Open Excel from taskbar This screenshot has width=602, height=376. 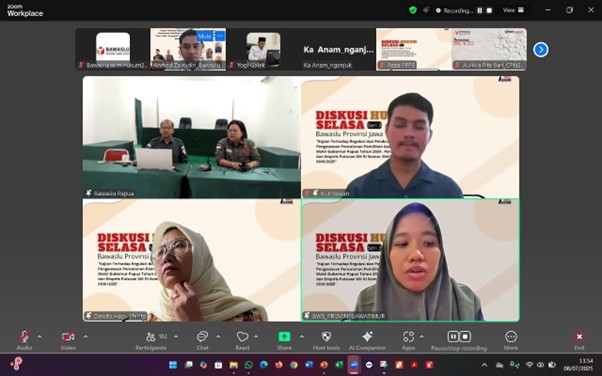pyautogui.click(x=339, y=364)
